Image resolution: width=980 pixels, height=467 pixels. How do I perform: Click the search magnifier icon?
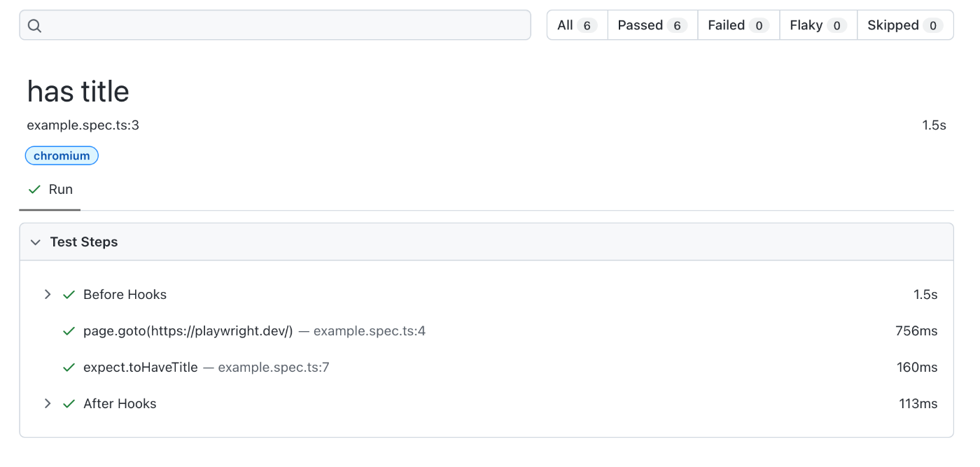pos(34,26)
